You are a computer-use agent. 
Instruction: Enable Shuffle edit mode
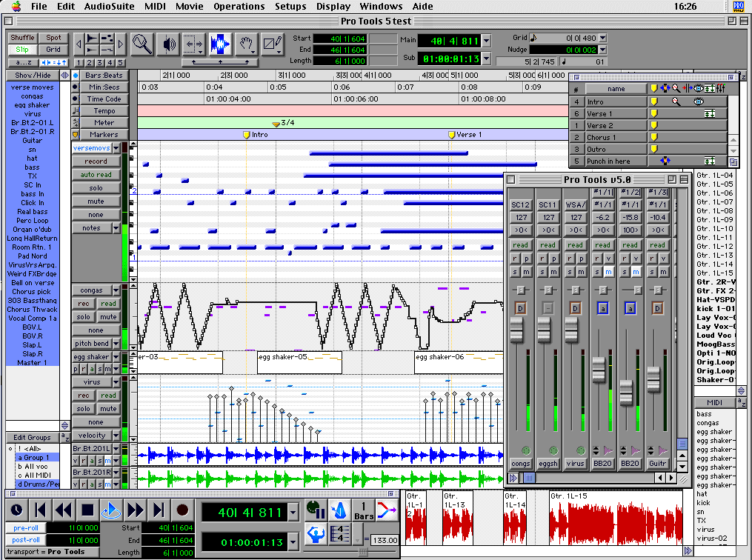pyautogui.click(x=23, y=38)
